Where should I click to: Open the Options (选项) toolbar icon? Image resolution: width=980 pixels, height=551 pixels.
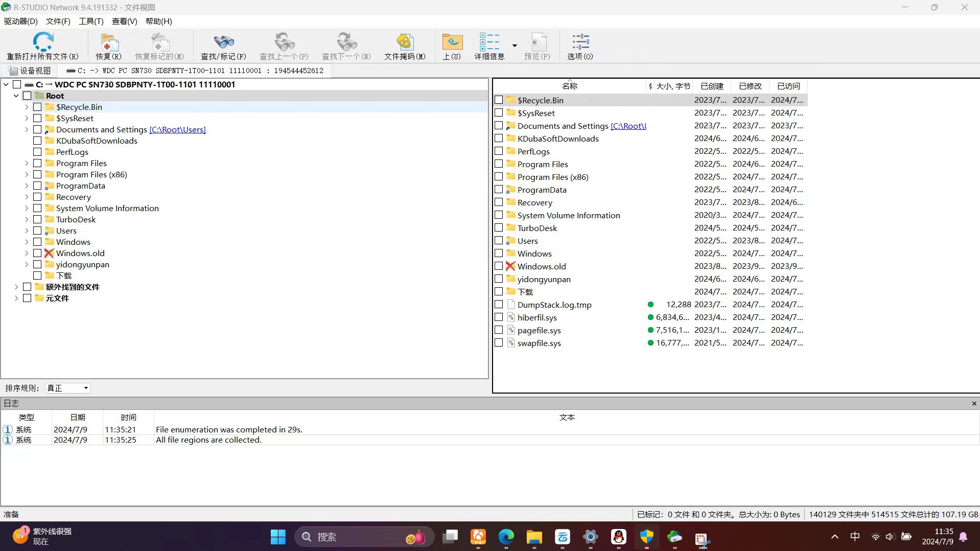click(580, 42)
